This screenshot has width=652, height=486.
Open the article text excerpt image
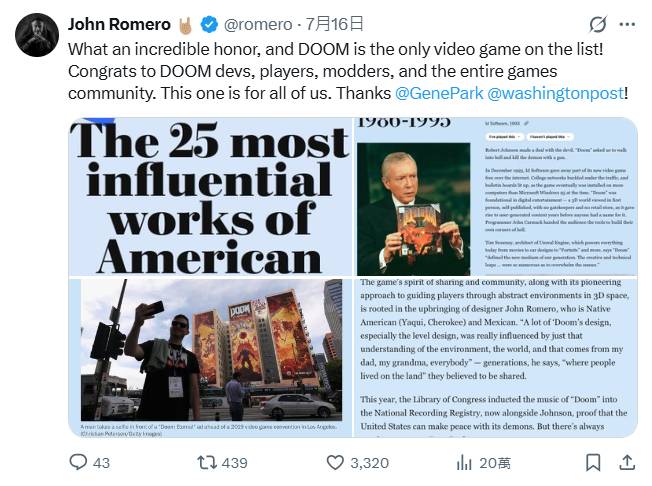[496, 357]
